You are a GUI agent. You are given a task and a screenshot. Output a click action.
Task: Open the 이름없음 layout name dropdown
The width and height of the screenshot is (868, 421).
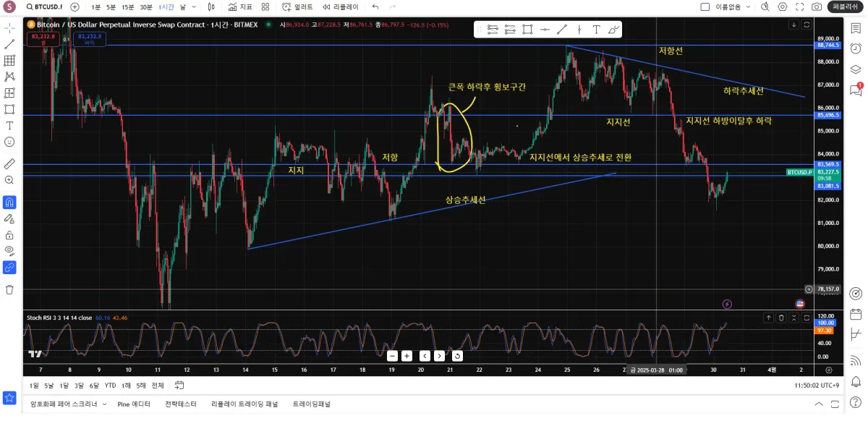[x=733, y=7]
